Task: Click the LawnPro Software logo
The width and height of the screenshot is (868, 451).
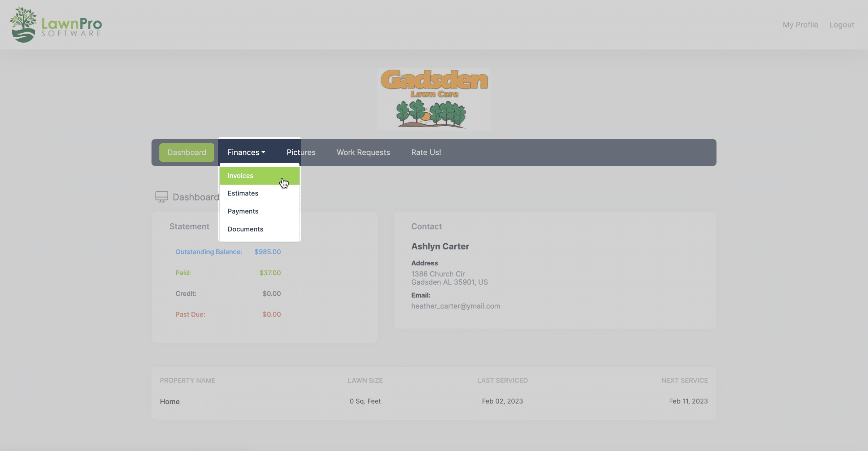Action: coord(56,25)
